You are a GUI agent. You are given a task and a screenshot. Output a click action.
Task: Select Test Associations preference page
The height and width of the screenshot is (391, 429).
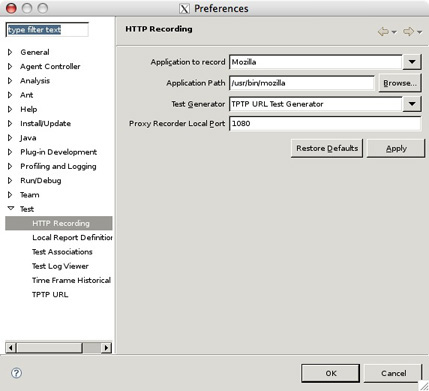pyautogui.click(x=62, y=252)
